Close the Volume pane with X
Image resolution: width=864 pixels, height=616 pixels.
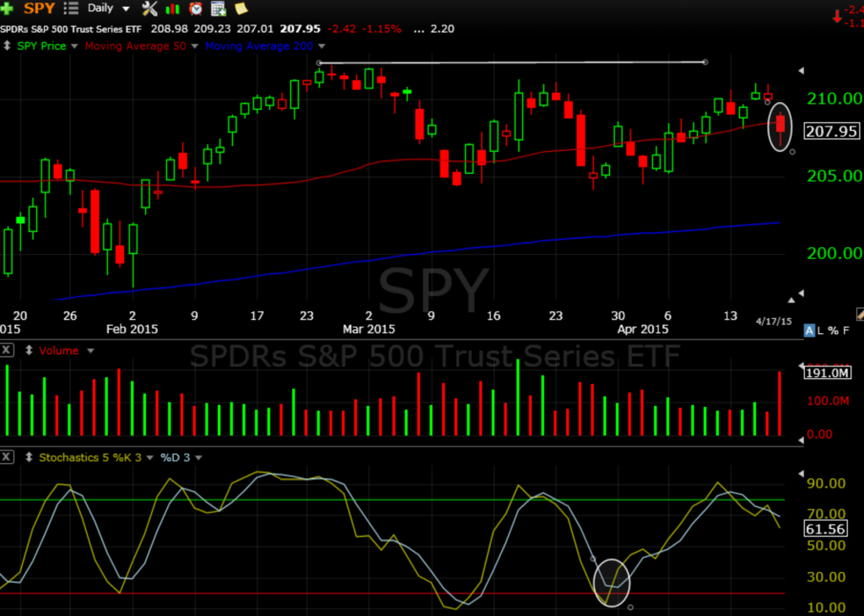coord(7,350)
